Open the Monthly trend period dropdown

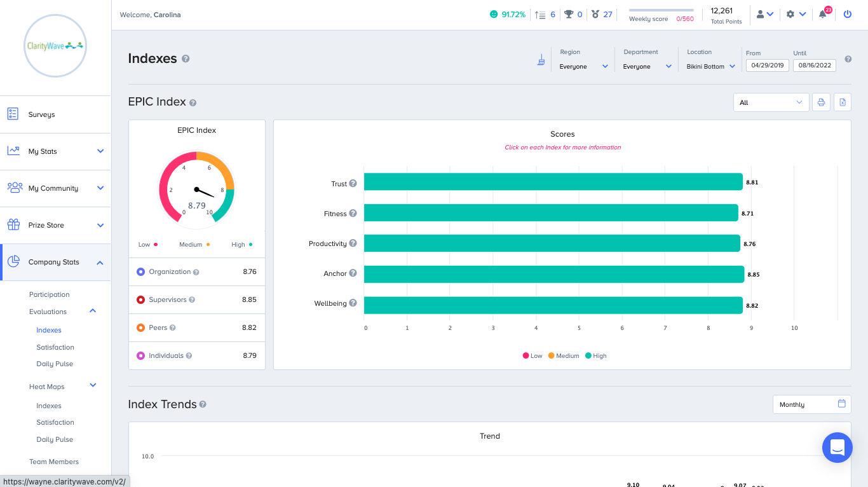pos(811,404)
